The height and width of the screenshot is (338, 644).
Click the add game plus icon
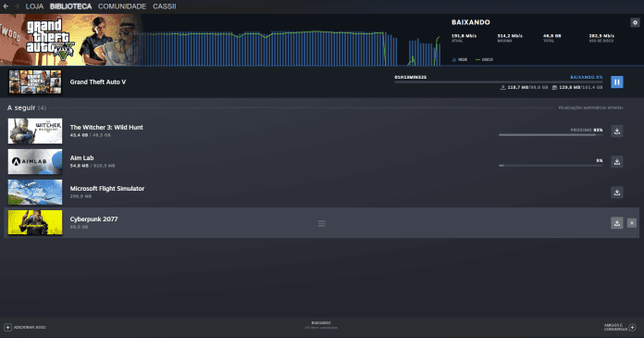(7, 327)
